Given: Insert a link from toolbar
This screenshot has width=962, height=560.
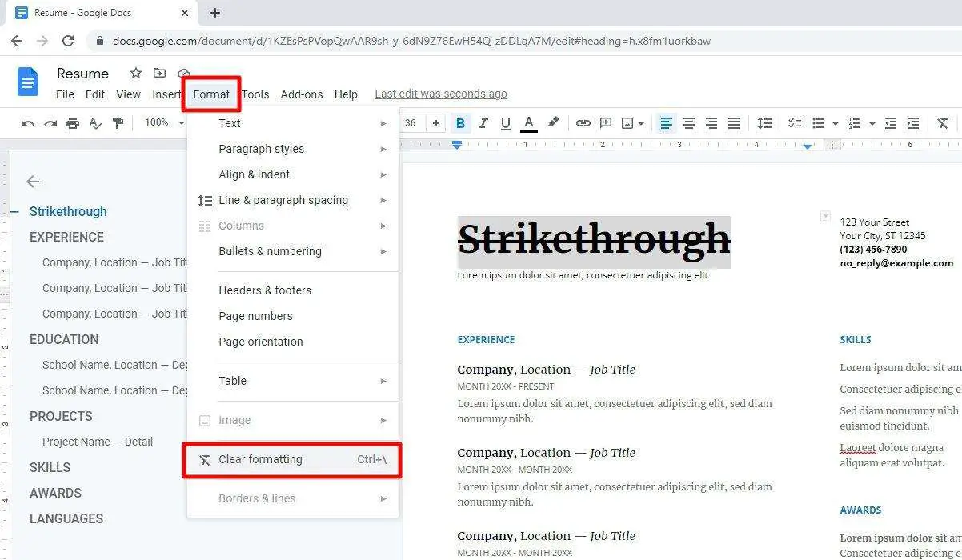Looking at the screenshot, I should click(583, 123).
